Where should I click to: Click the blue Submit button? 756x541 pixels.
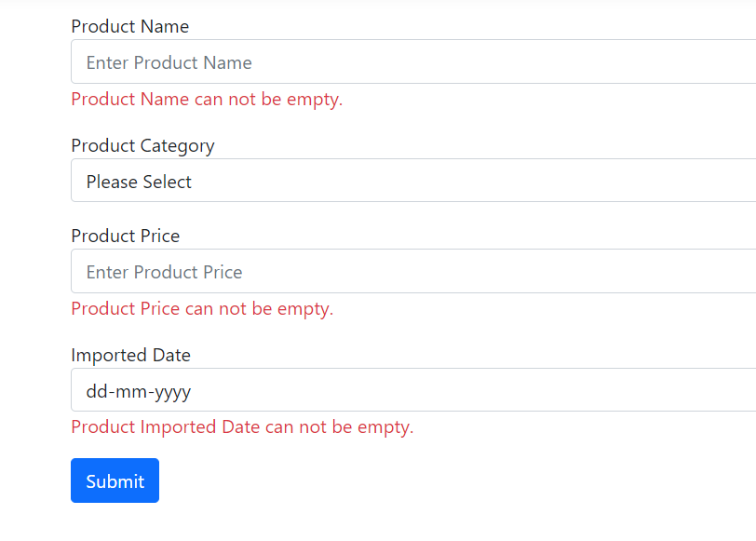[x=115, y=480]
